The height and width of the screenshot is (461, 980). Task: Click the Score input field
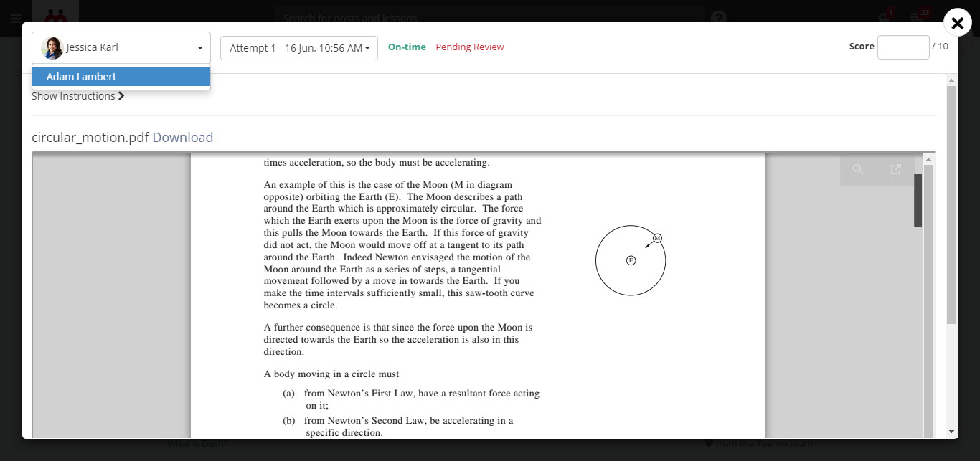903,47
